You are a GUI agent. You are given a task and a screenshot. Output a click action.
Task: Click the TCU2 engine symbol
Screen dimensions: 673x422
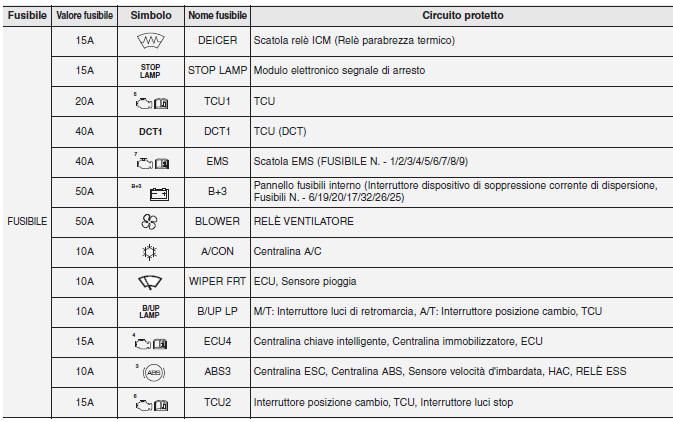click(150, 401)
